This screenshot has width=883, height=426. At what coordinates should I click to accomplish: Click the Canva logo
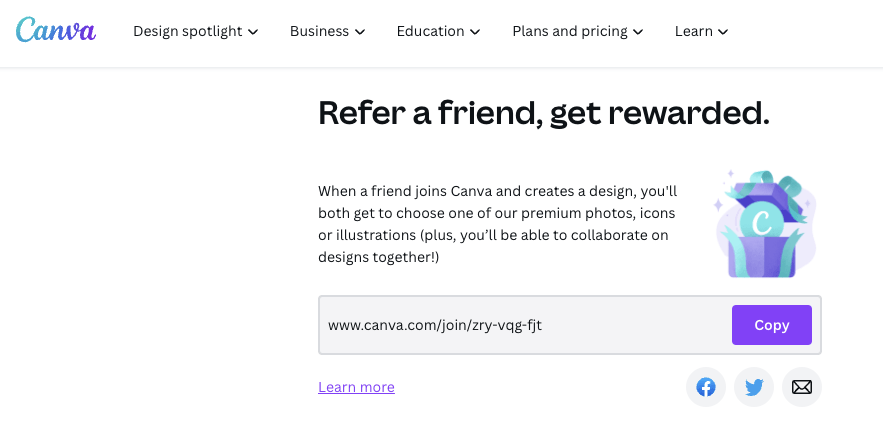[x=56, y=31]
